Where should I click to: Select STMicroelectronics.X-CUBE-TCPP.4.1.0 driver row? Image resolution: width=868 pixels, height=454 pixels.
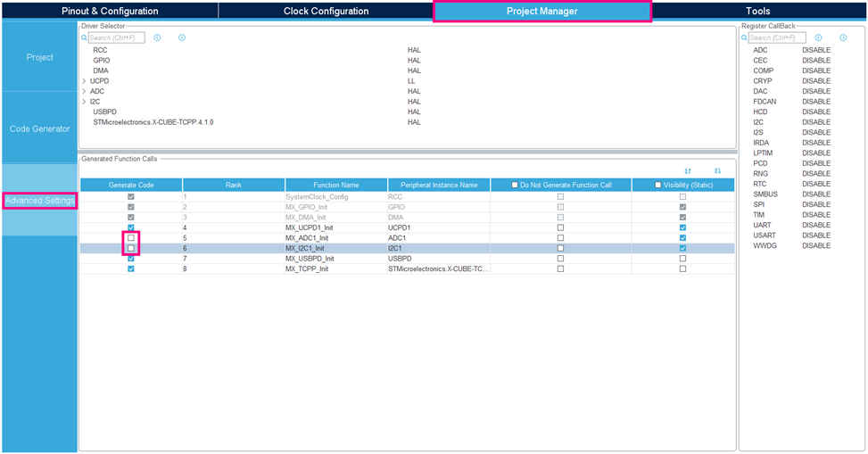click(x=153, y=122)
